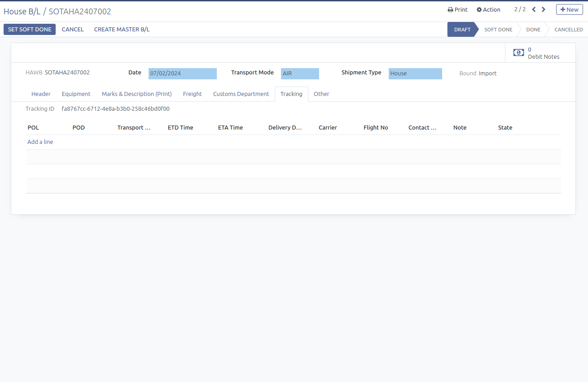The image size is (588, 382).
Task: Open the Action gear menu
Action: click(488, 9)
